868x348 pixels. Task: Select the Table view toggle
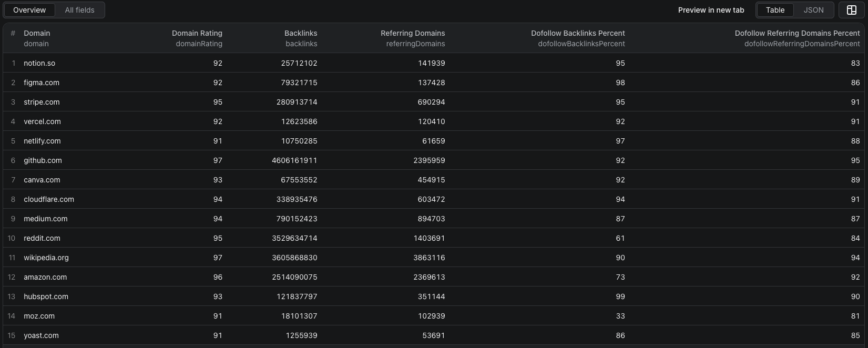point(775,10)
